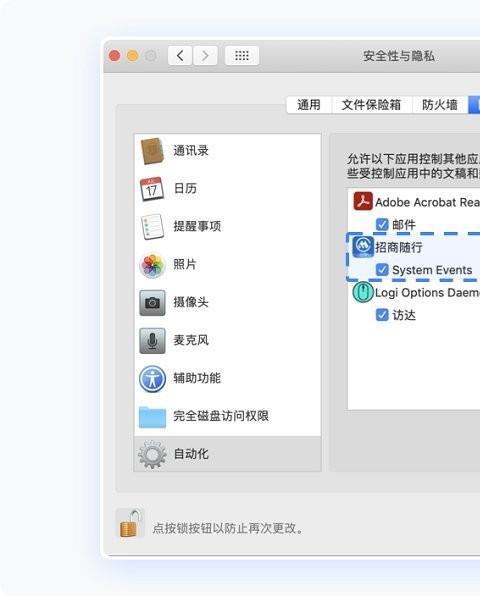Click the 完全磁盘访问权限 label
Image resolution: width=480 pixels, height=596 pixels.
click(221, 416)
